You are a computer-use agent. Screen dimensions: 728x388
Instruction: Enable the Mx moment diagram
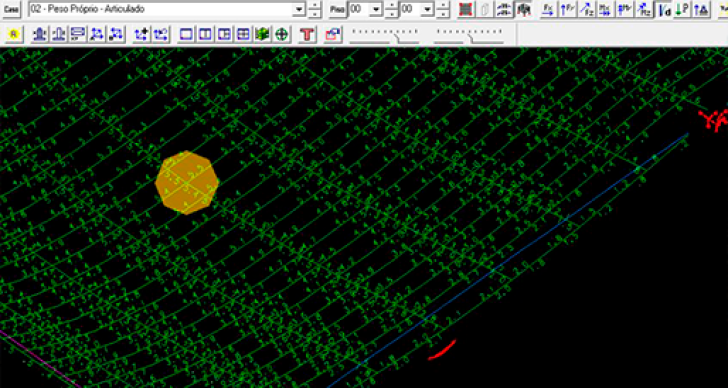[605, 9]
